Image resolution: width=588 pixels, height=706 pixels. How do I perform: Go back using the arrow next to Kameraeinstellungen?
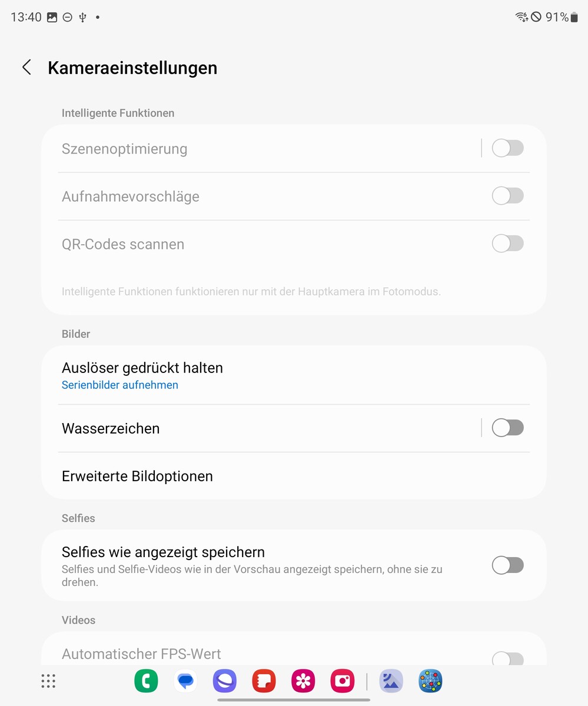coord(26,68)
